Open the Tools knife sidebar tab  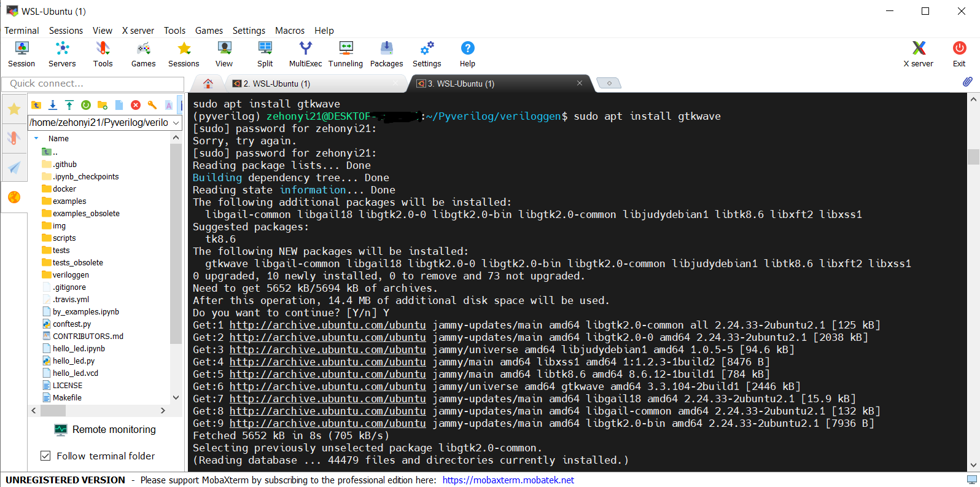click(x=14, y=138)
